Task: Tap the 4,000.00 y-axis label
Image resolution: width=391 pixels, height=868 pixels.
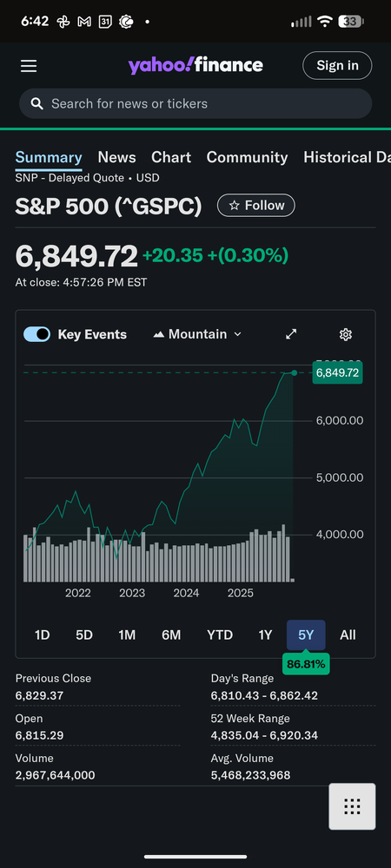Action: 340,534
